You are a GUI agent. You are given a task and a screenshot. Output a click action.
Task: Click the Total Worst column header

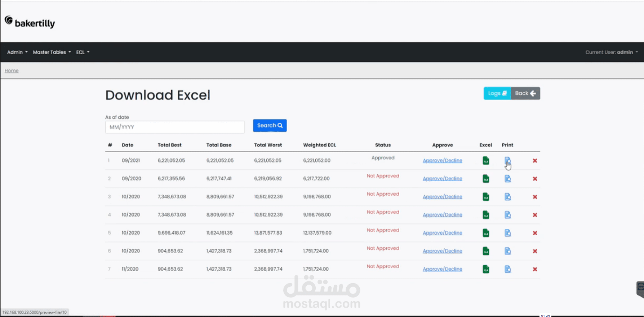tap(268, 145)
